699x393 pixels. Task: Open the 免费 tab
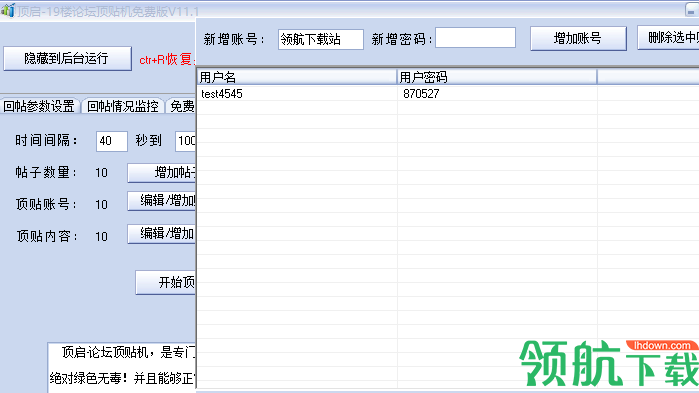pos(181,106)
